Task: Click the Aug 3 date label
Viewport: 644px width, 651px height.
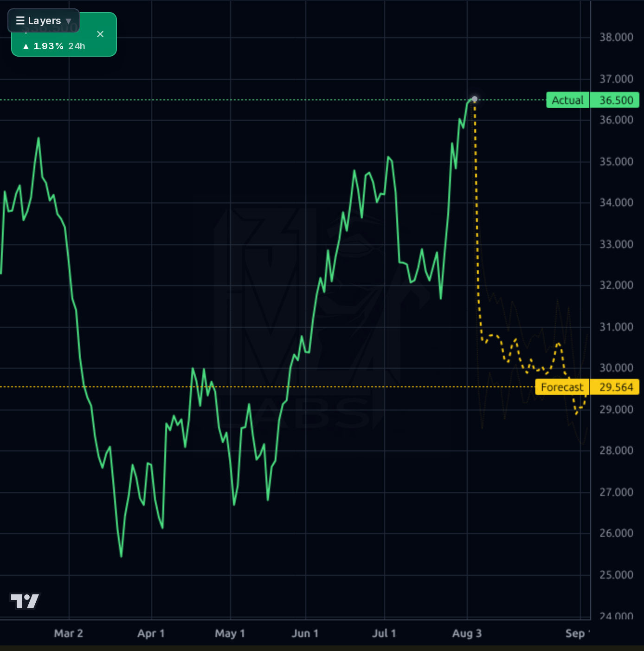Action: tap(467, 633)
